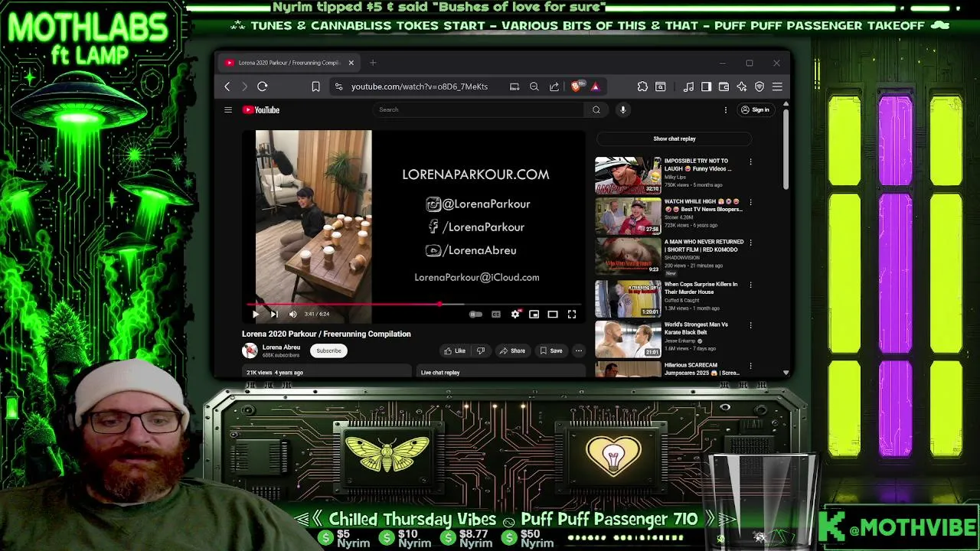Go to the YouTube home logo

[x=261, y=109]
